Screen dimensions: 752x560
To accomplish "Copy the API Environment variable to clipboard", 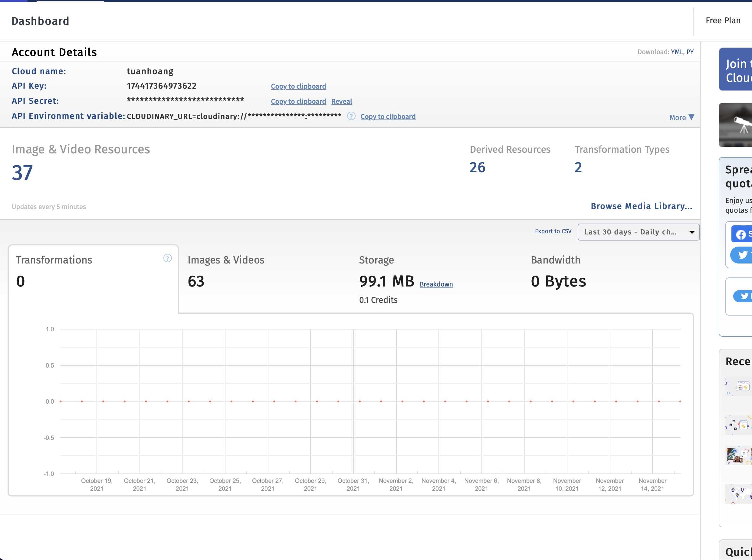I will (388, 116).
